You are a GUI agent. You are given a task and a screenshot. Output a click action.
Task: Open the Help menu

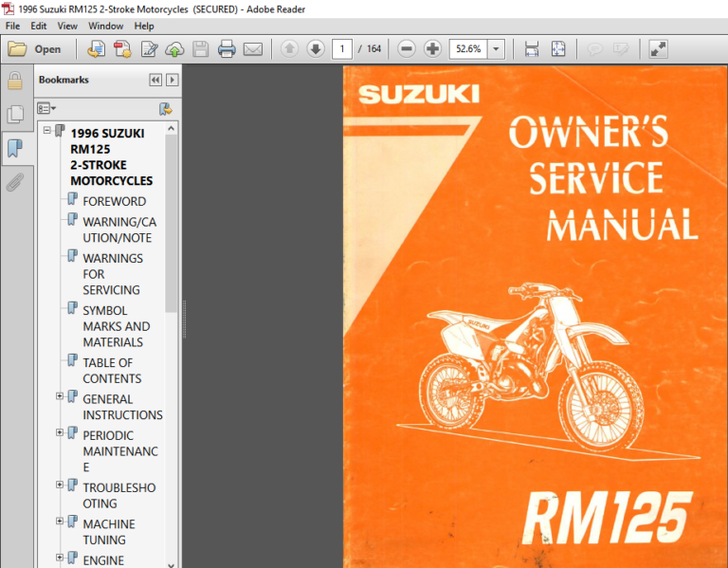pos(144,26)
